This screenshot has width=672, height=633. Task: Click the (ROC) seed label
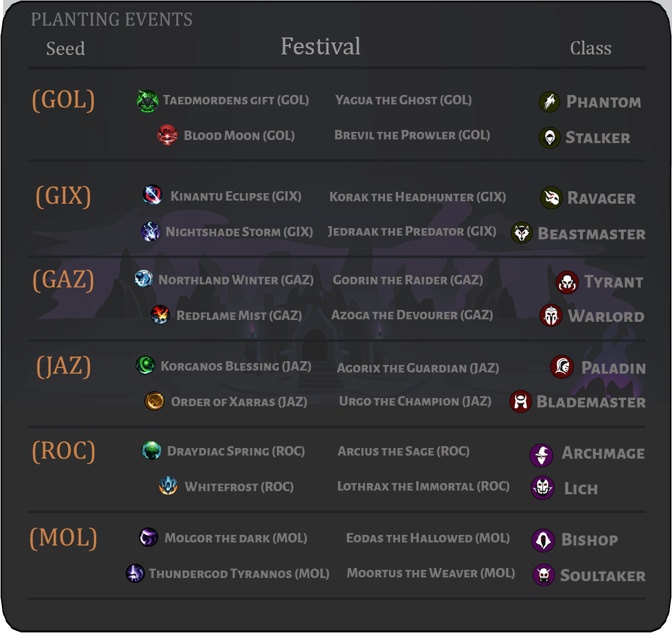[63, 451]
